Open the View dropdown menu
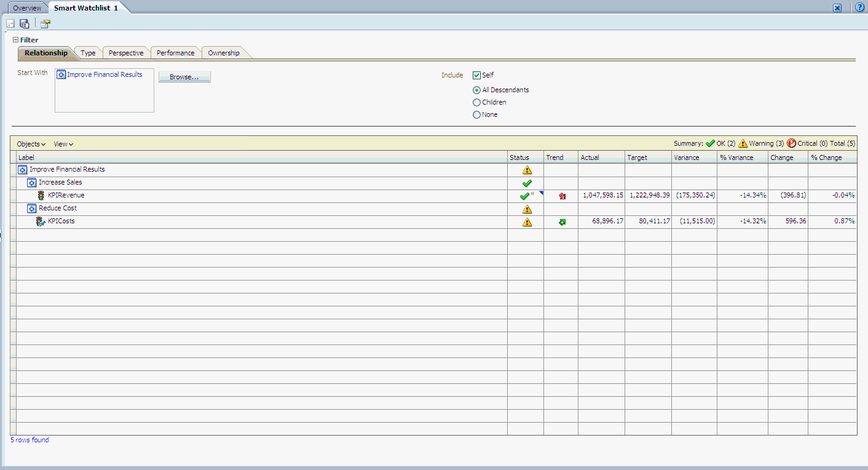Screen dimensions: 868x470 click(63, 144)
